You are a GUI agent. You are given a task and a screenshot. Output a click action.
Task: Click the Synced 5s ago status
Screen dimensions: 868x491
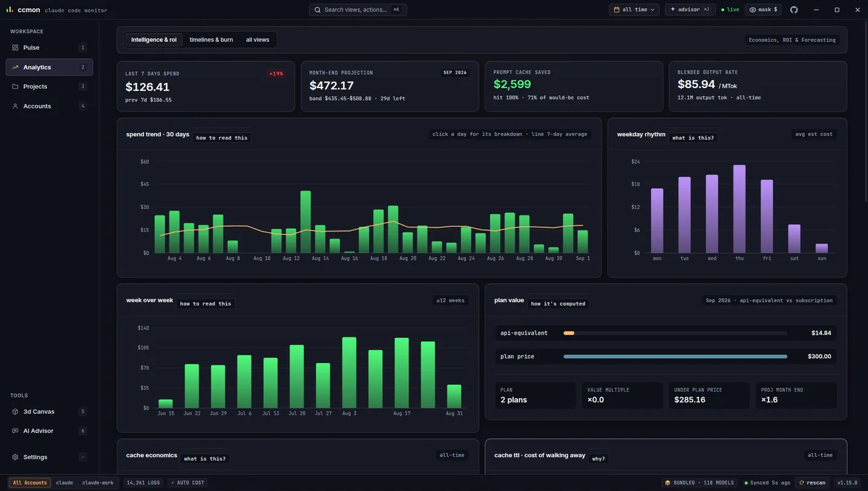pyautogui.click(x=767, y=483)
